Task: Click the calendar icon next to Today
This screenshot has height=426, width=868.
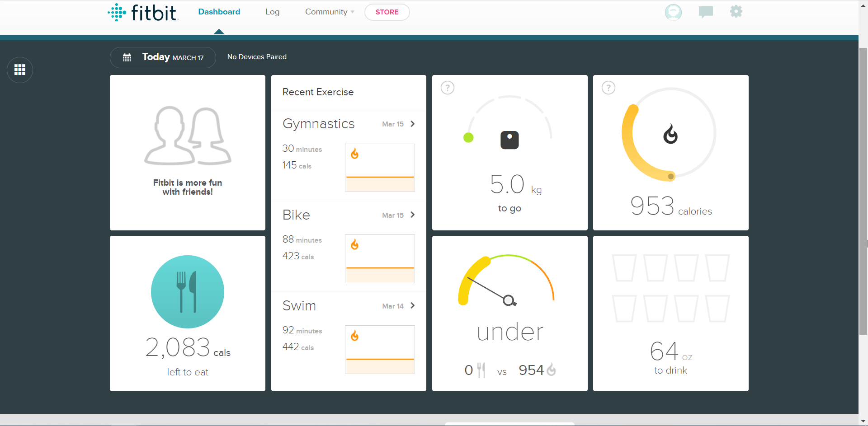Action: click(x=127, y=57)
